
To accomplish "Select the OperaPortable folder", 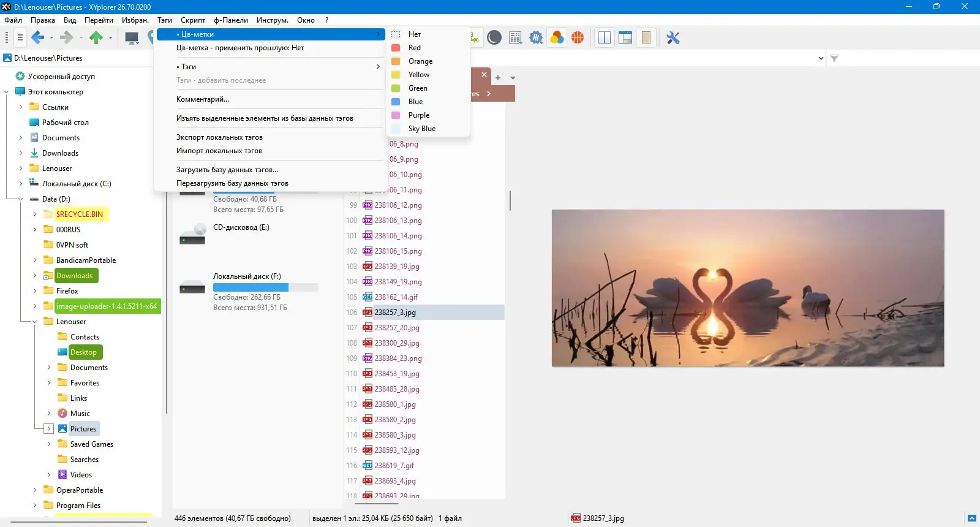I will coord(80,490).
